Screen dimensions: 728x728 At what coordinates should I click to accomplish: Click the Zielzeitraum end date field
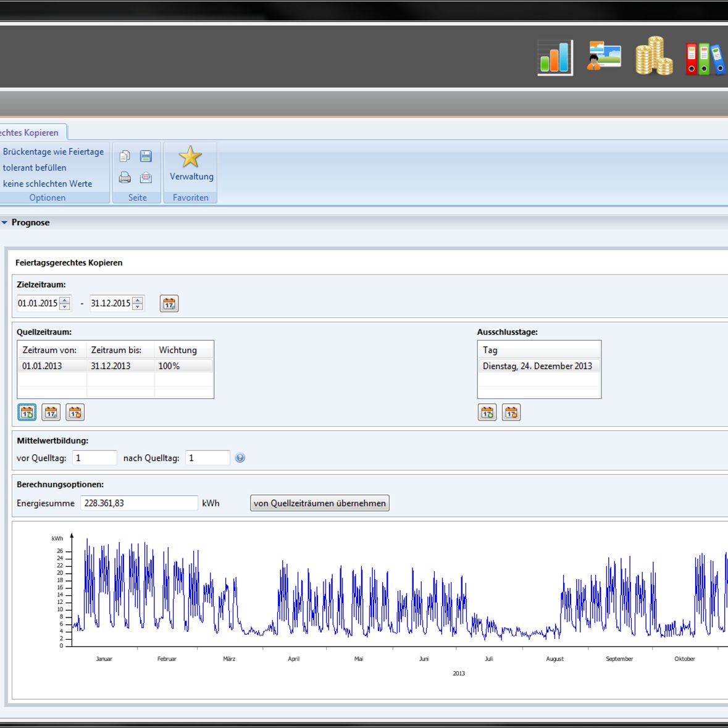pos(111,303)
